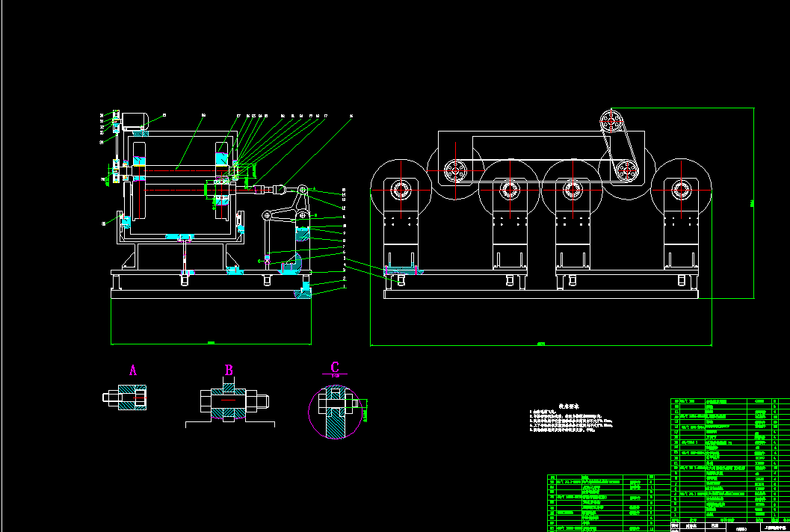Pick the horizontal dimension below the side view
The width and height of the screenshot is (790, 532).
click(211, 344)
